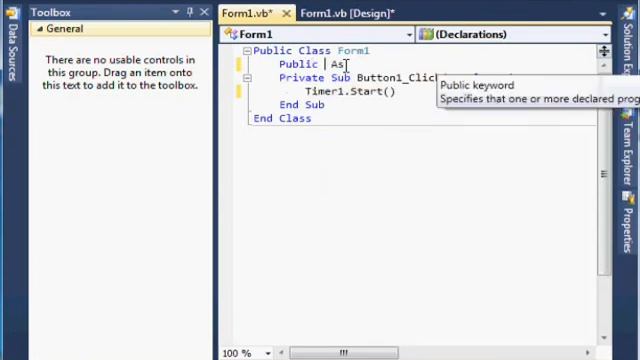Click the vertical scrollbar thumb
Image resolution: width=640 pixels, height=360 pixels.
(x=604, y=174)
